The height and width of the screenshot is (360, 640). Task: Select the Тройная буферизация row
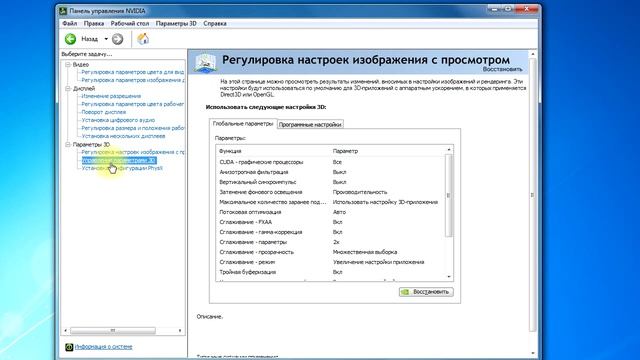pos(331,272)
